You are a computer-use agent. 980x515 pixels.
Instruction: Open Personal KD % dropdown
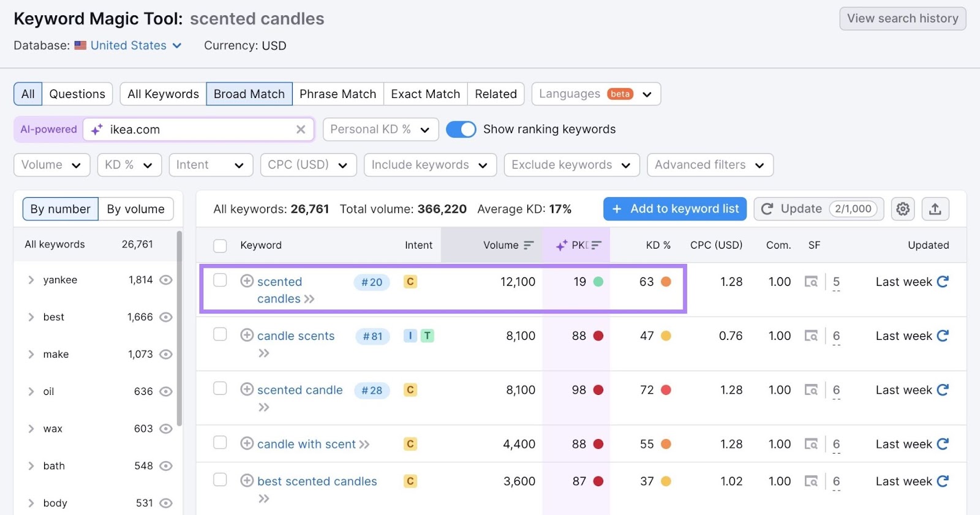[x=380, y=129]
